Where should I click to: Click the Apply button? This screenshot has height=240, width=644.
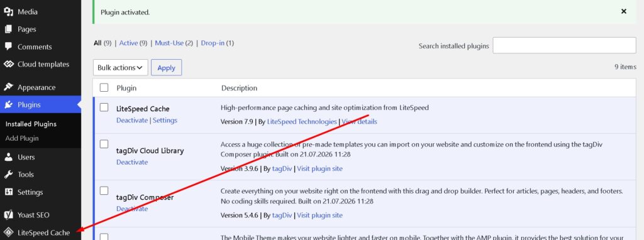166,68
